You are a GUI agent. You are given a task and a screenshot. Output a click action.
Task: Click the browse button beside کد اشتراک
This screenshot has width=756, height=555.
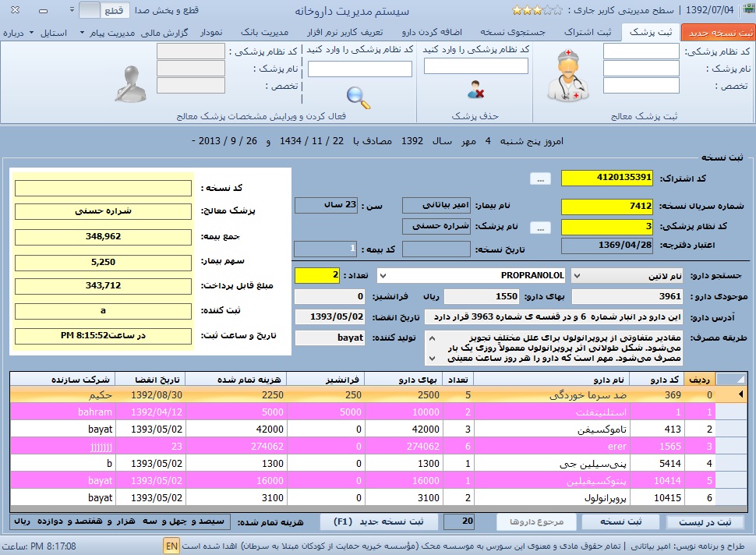539,179
